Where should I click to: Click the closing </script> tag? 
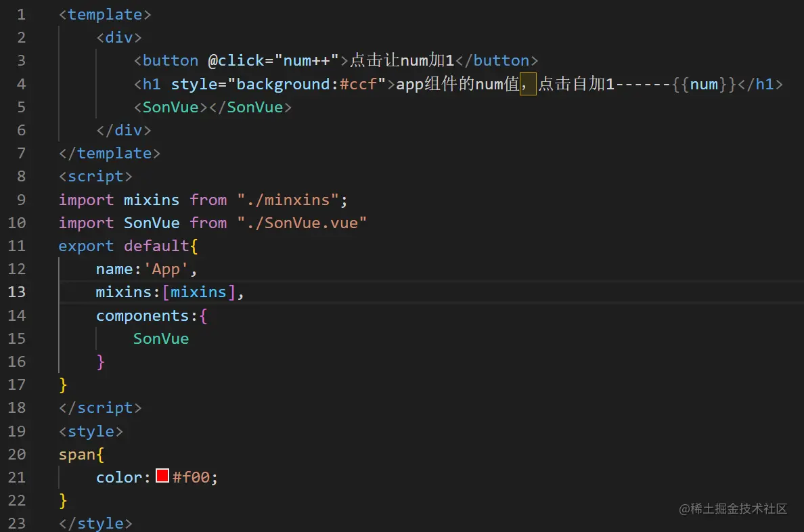[100, 408]
